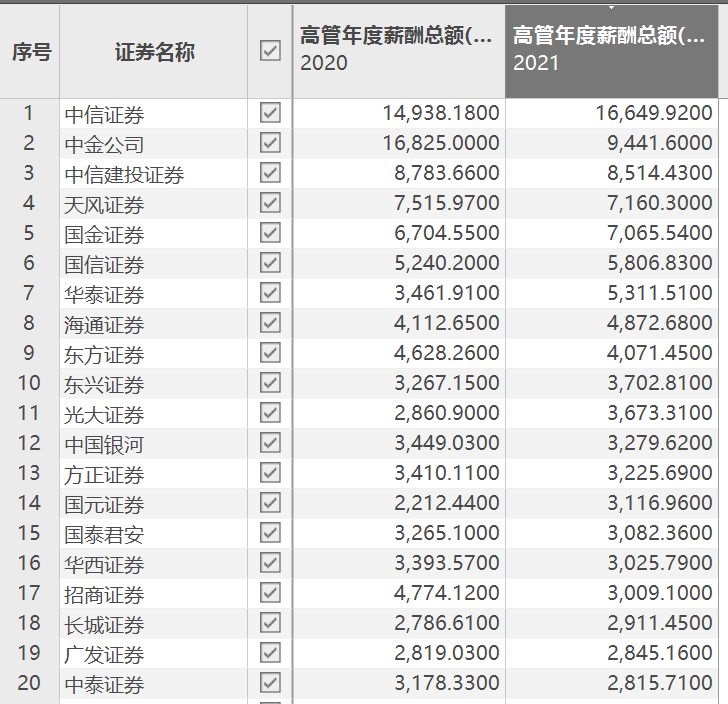The height and width of the screenshot is (704, 728).
Task: Toggle checkbox for 中信建投证券
Action: (270, 173)
